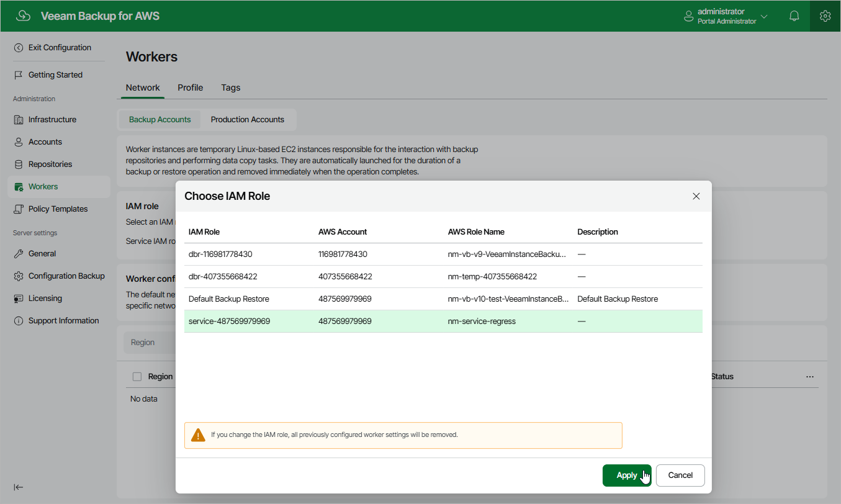Open Policy Templates in the sidebar
Viewport: 841px width, 504px height.
click(x=58, y=209)
